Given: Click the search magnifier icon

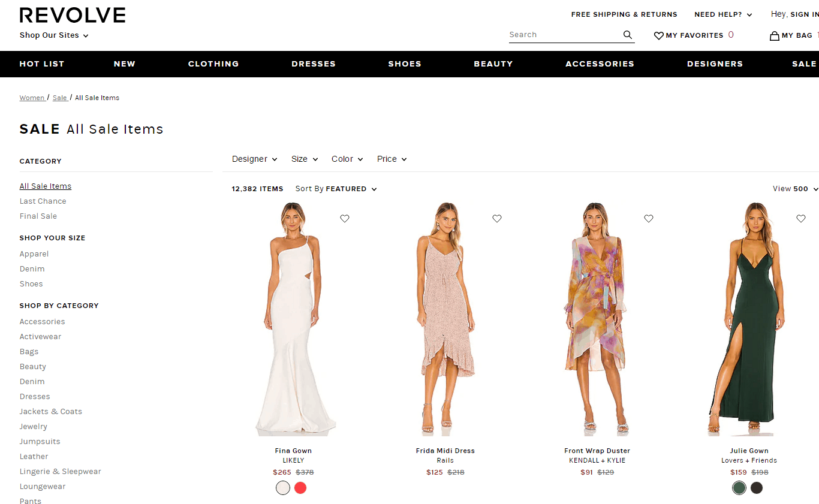Looking at the screenshot, I should (628, 35).
